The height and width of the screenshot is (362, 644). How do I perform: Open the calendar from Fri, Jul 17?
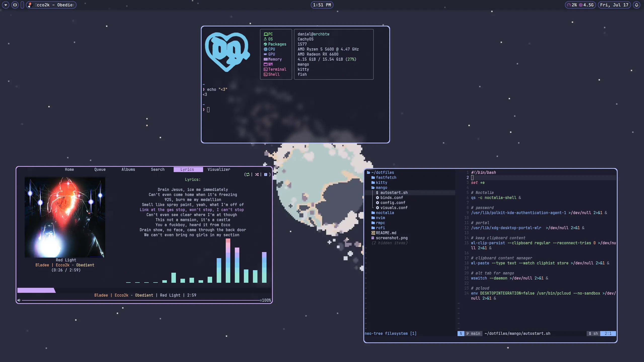614,5
